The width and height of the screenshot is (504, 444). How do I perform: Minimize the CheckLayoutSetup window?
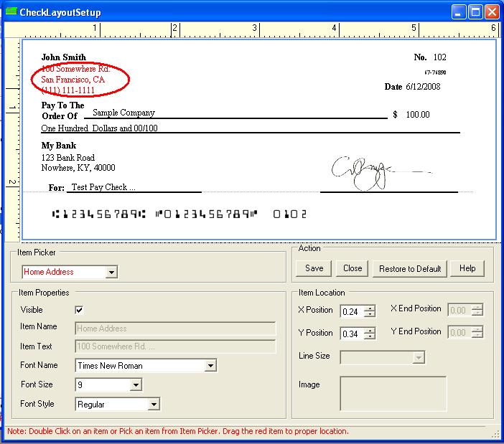[x=459, y=12]
